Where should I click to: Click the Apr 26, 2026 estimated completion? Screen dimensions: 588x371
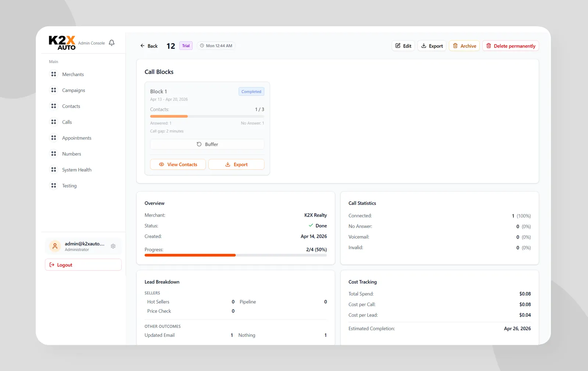[517, 328]
